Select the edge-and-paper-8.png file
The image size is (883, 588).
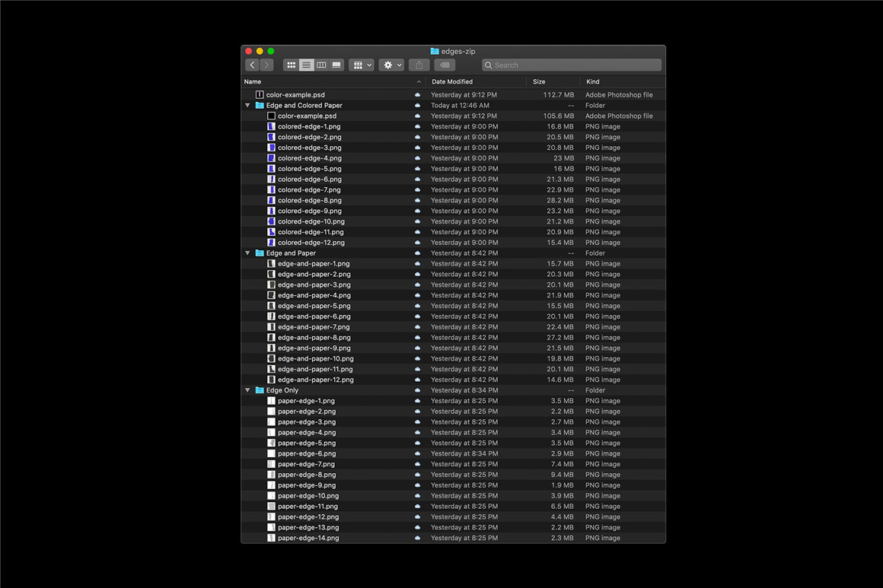pos(314,338)
